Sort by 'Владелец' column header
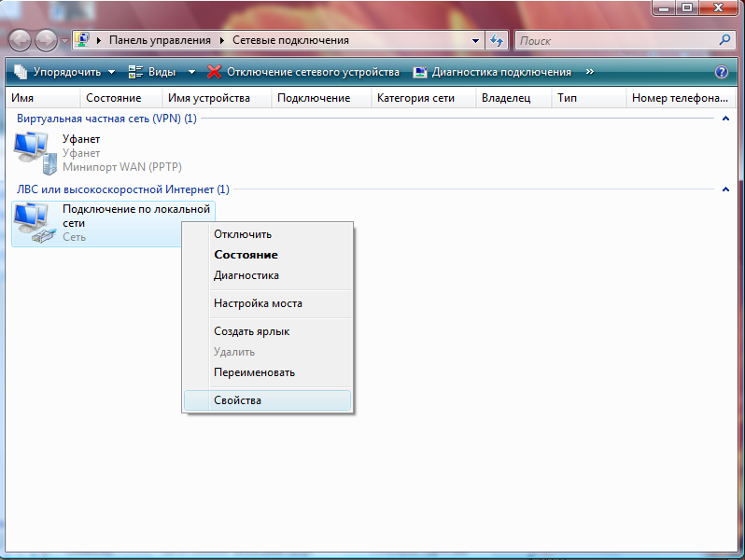745x560 pixels. tap(513, 98)
